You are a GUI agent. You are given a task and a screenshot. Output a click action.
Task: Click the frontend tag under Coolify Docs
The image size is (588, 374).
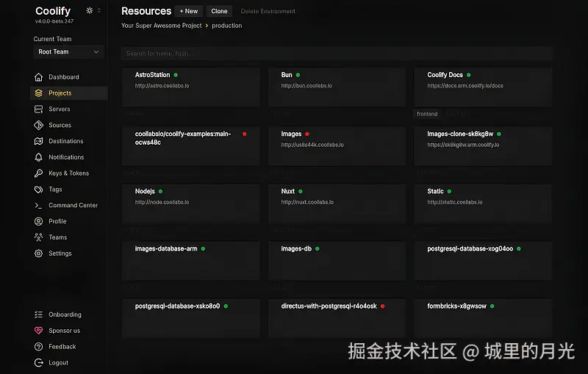(427, 114)
